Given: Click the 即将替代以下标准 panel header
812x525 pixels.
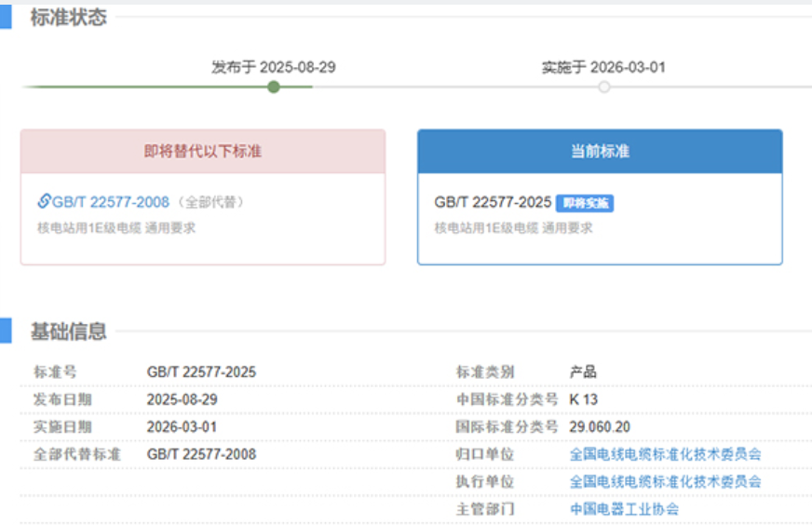Looking at the screenshot, I should tap(203, 151).
